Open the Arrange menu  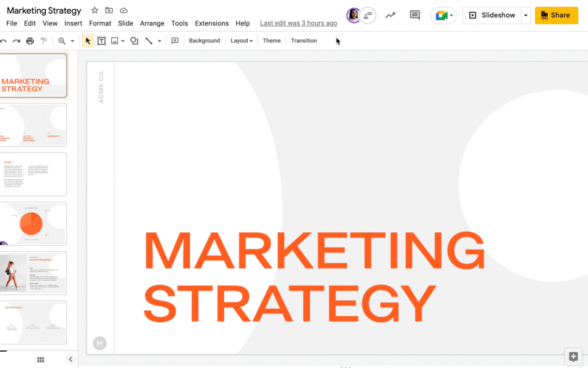tap(152, 23)
